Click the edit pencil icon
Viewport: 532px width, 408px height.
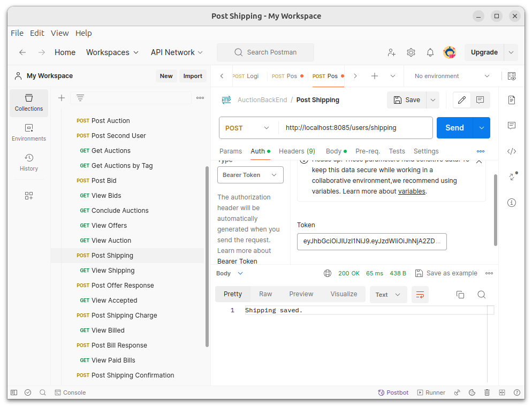[462, 100]
